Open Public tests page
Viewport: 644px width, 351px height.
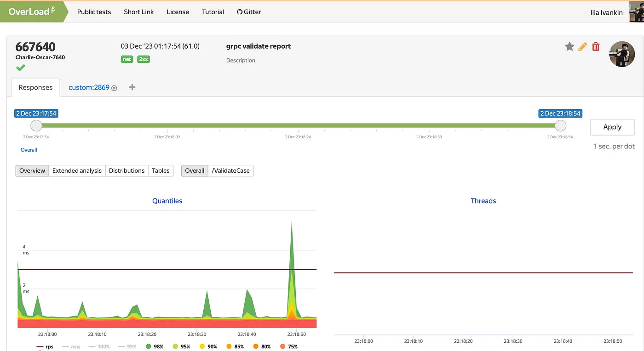(x=94, y=12)
